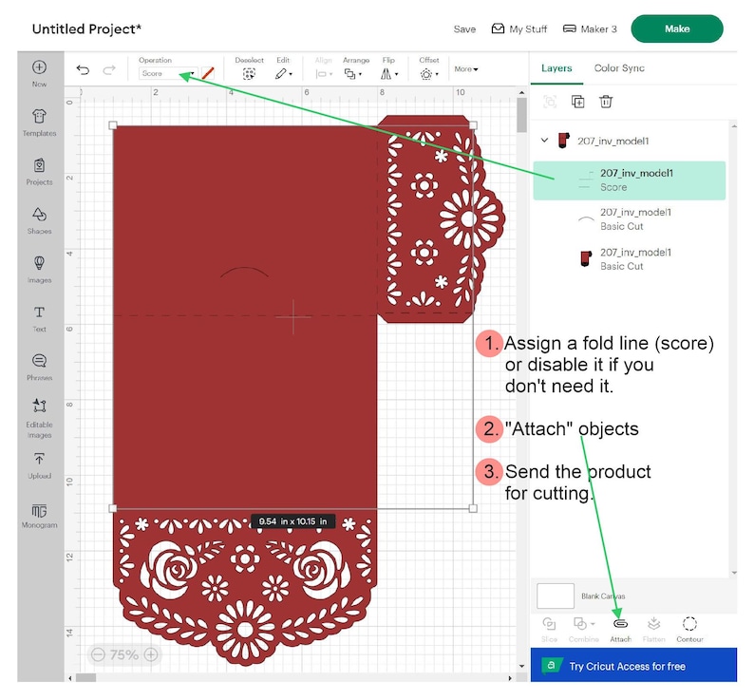
Task: Open the Phrases panel
Action: pos(39,367)
